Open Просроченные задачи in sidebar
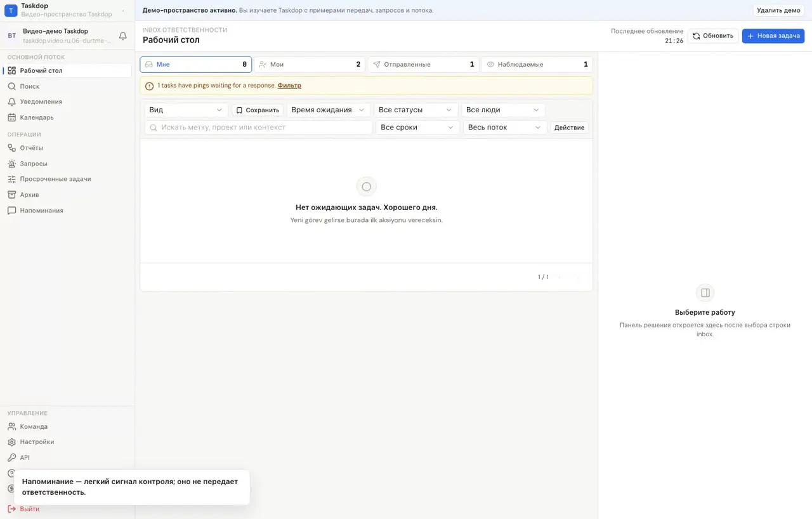 pyautogui.click(x=67, y=179)
